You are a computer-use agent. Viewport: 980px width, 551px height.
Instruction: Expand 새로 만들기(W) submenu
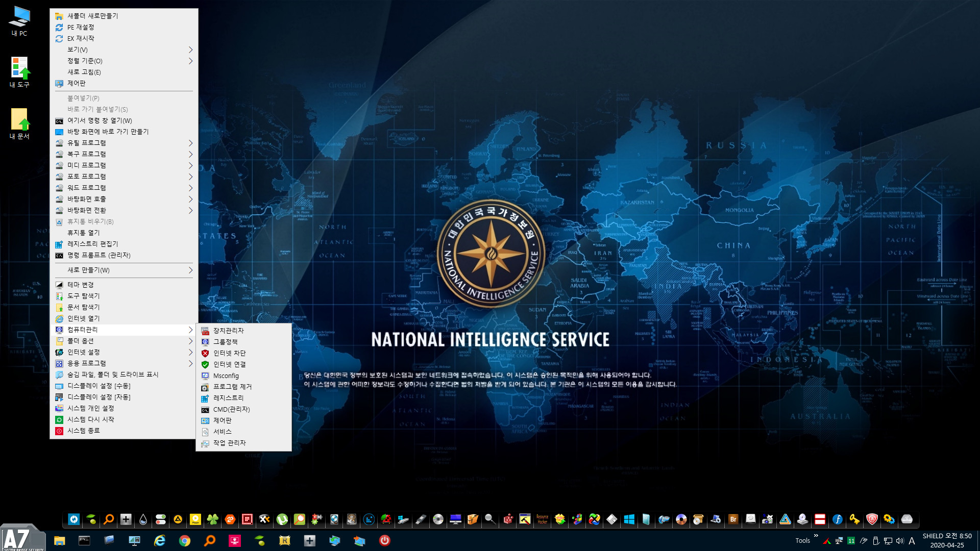coord(124,270)
